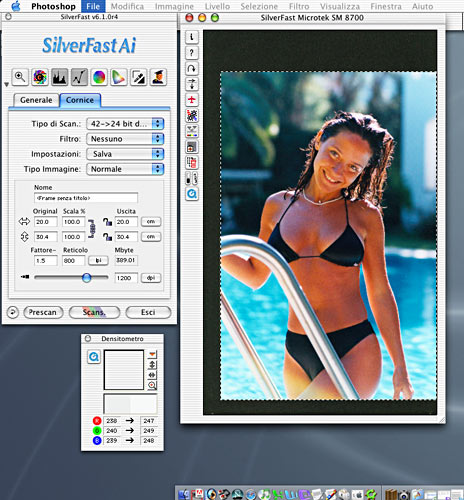Click the Nome frame title field
This screenshot has height=500, width=464.
pos(86,198)
